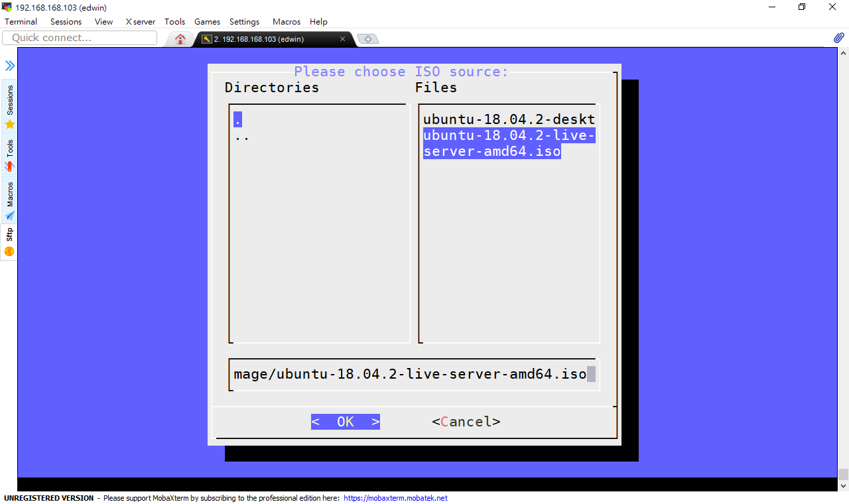Screen dimensions: 849x504
Task: Select the '.' directory entry
Action: click(237, 119)
